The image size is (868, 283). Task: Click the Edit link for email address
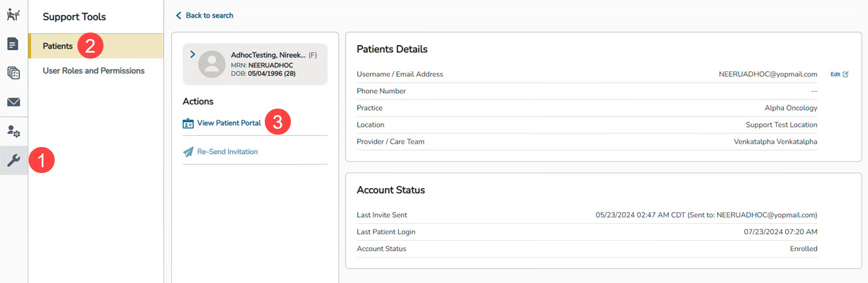pos(835,74)
